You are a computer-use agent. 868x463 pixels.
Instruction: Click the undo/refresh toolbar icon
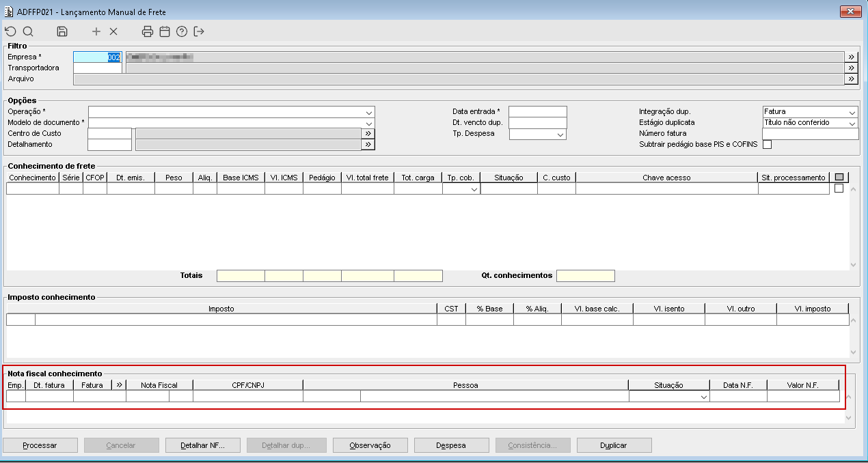coord(10,31)
